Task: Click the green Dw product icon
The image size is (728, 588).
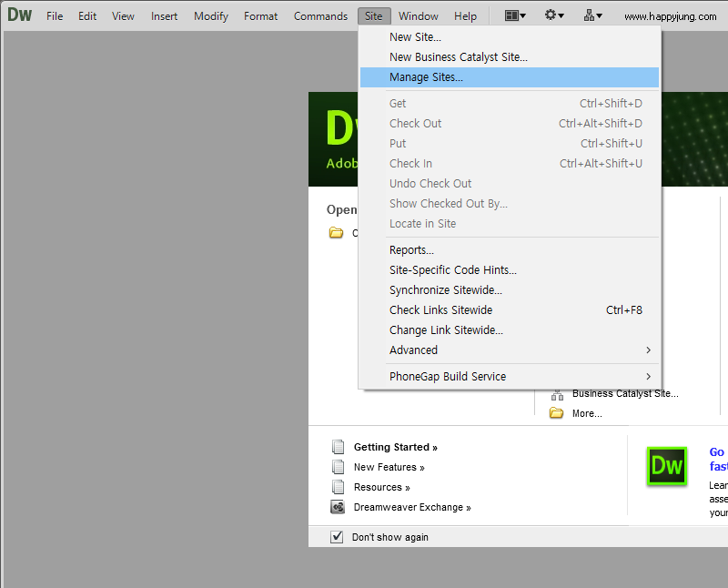Action: point(667,466)
